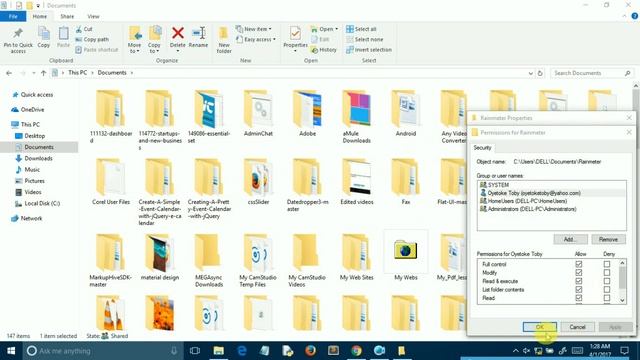Click History in the Open group

(x=324, y=49)
